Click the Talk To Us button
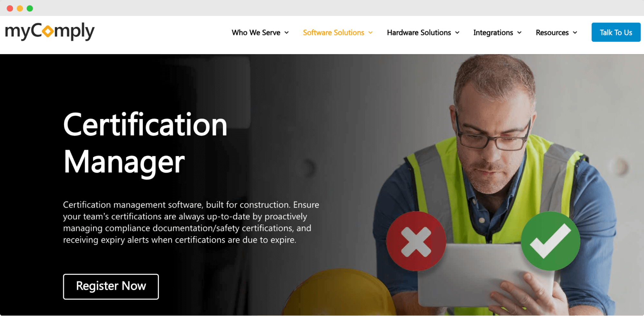Viewport: 644px width, 316px height. click(x=616, y=32)
